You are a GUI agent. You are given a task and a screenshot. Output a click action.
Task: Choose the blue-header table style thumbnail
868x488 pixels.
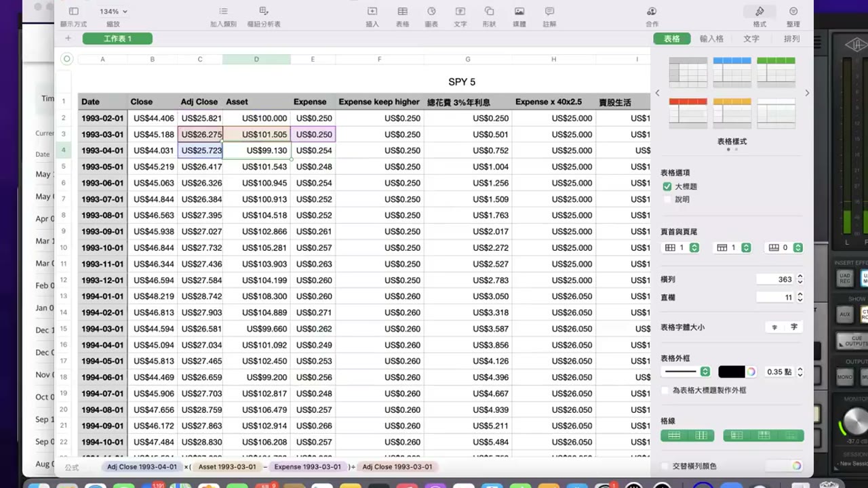732,72
